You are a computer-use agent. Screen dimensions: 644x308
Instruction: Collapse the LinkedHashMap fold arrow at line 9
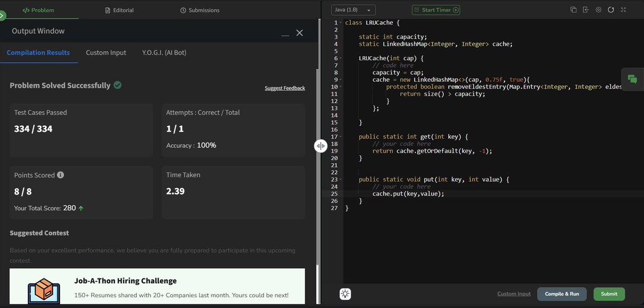coord(341,80)
